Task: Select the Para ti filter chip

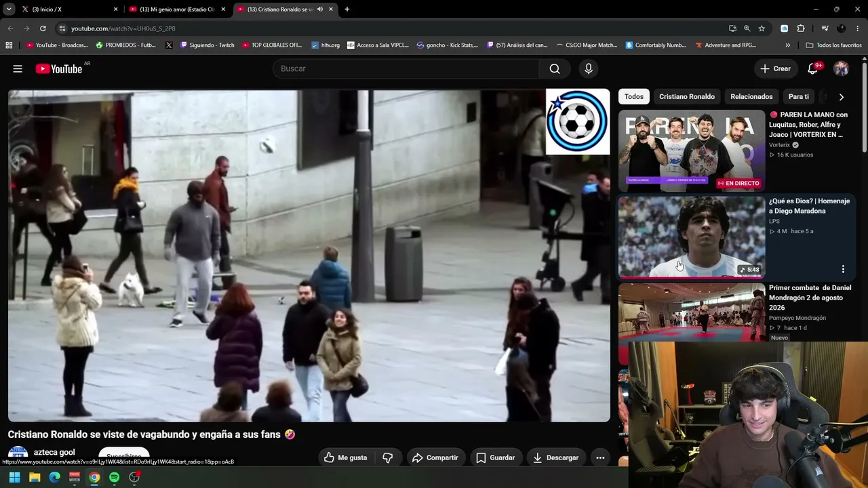Action: [799, 97]
